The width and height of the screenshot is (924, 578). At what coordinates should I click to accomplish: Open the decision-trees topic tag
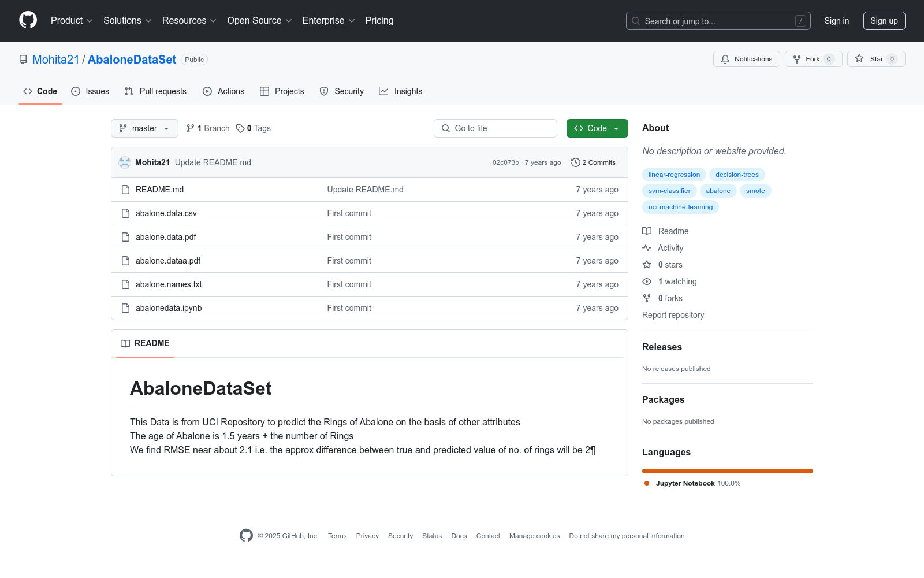click(x=737, y=175)
